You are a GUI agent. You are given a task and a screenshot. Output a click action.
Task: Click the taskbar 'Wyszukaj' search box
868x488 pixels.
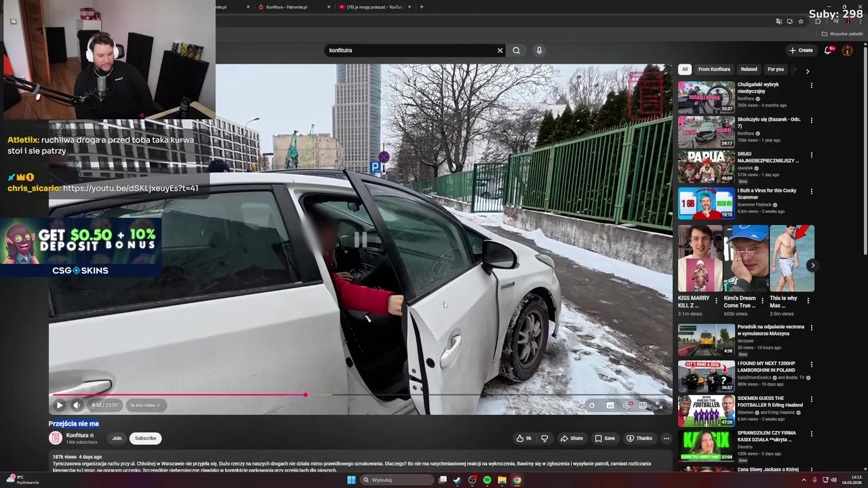click(397, 480)
